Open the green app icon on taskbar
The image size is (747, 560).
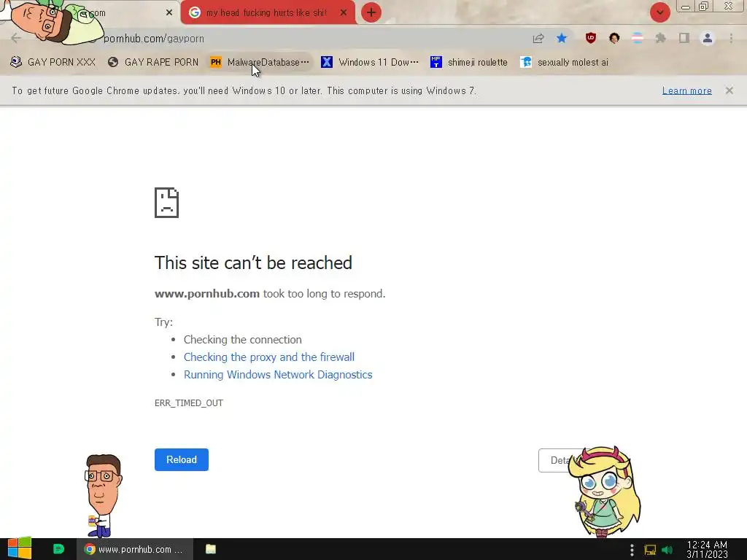[x=58, y=549]
